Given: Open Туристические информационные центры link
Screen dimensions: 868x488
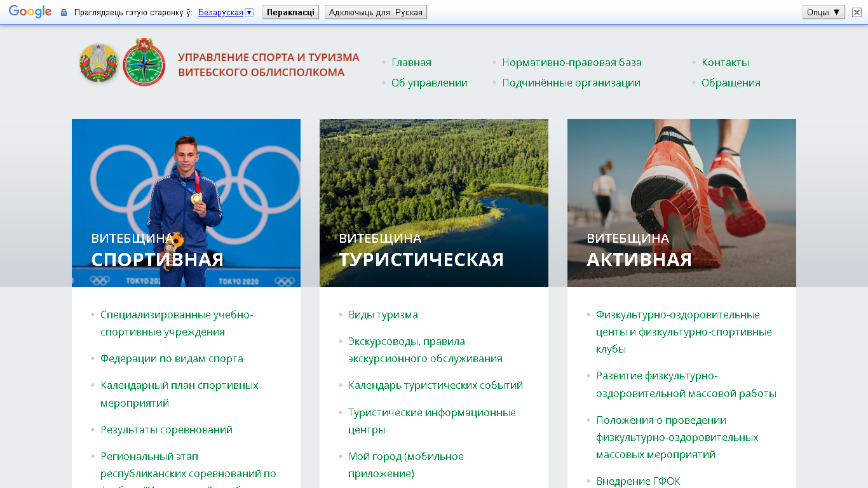Looking at the screenshot, I should coord(432,421).
